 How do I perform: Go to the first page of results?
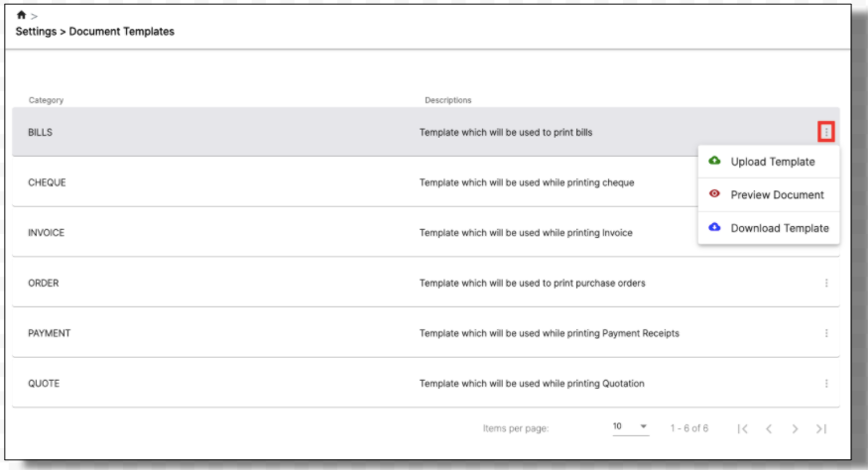(x=742, y=428)
